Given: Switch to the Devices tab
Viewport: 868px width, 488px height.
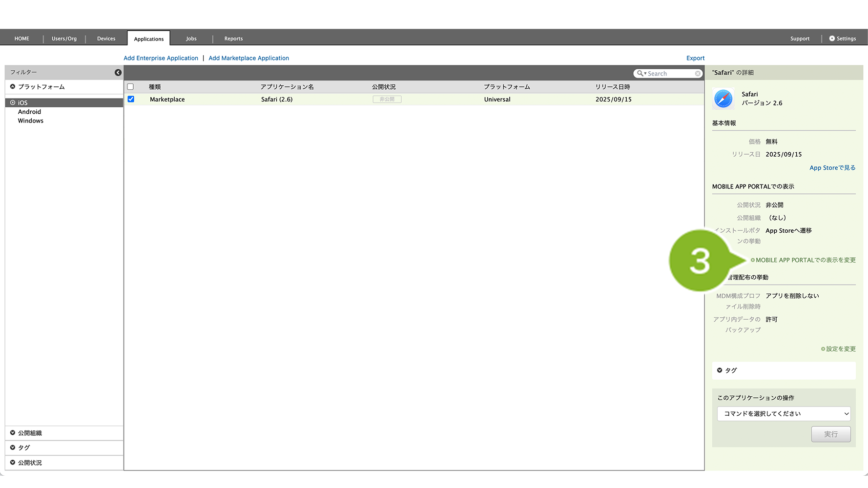Looking at the screenshot, I should click(x=106, y=39).
